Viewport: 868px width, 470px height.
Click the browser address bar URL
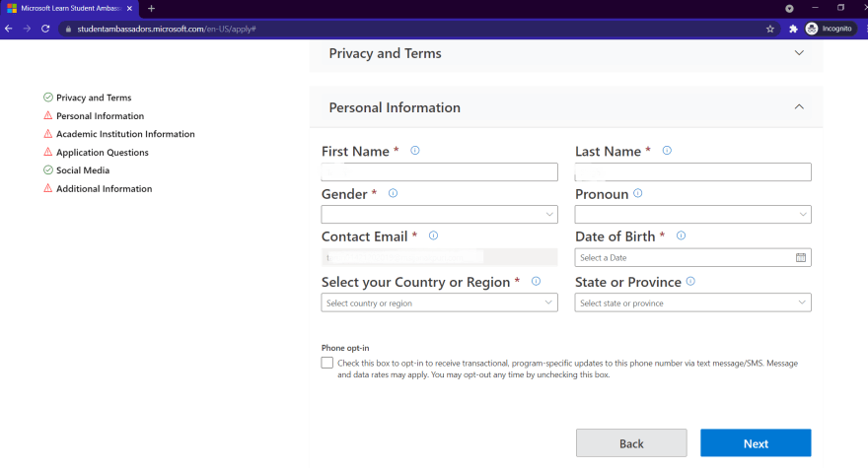pos(167,29)
